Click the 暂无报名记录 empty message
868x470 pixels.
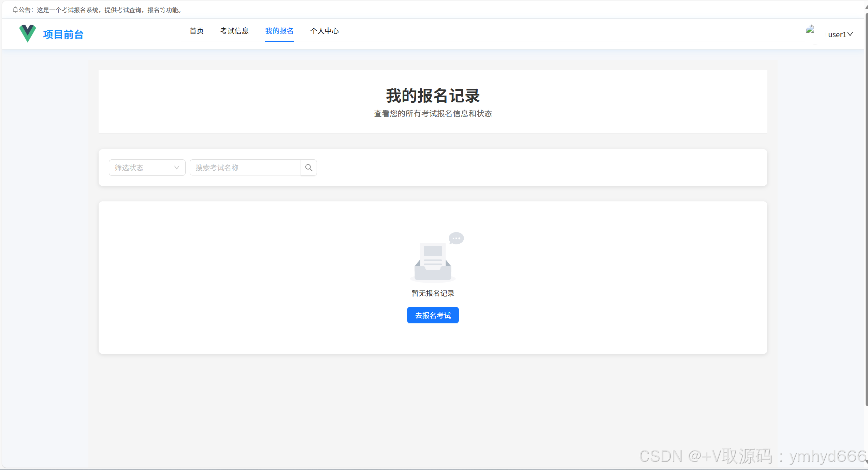pos(433,294)
